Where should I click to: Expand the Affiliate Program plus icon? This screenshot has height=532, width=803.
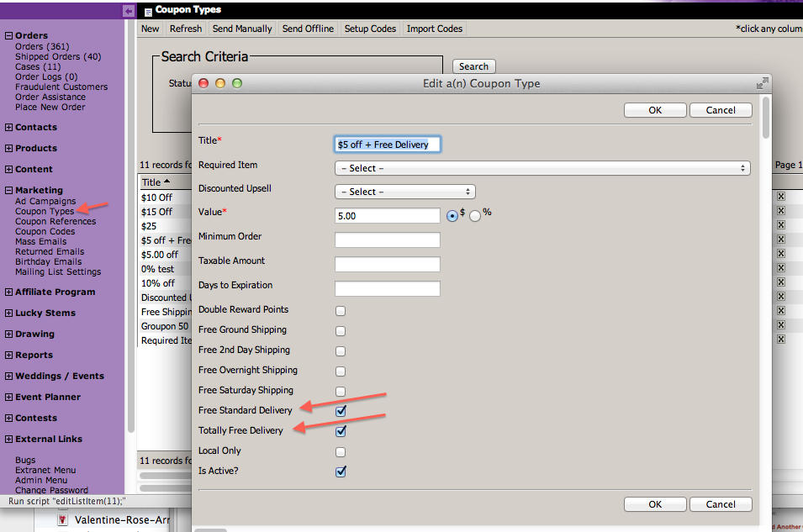[8, 292]
